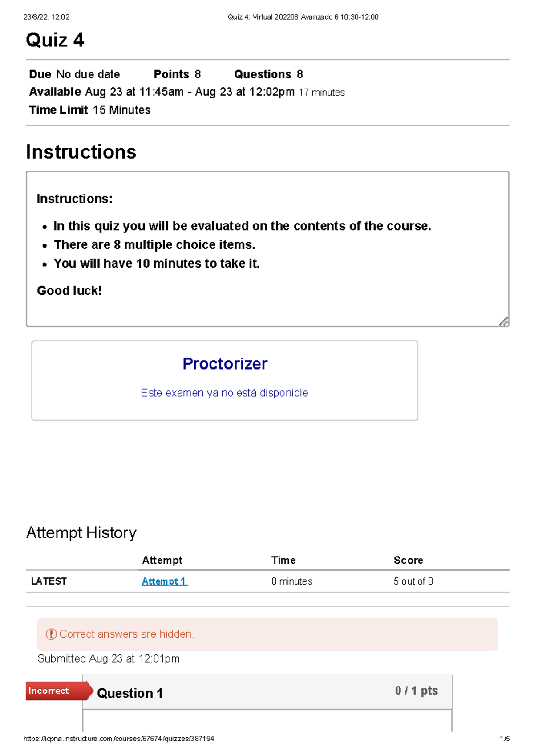Select the Proctorizer heading
This screenshot has width=534, height=756.
point(225,364)
